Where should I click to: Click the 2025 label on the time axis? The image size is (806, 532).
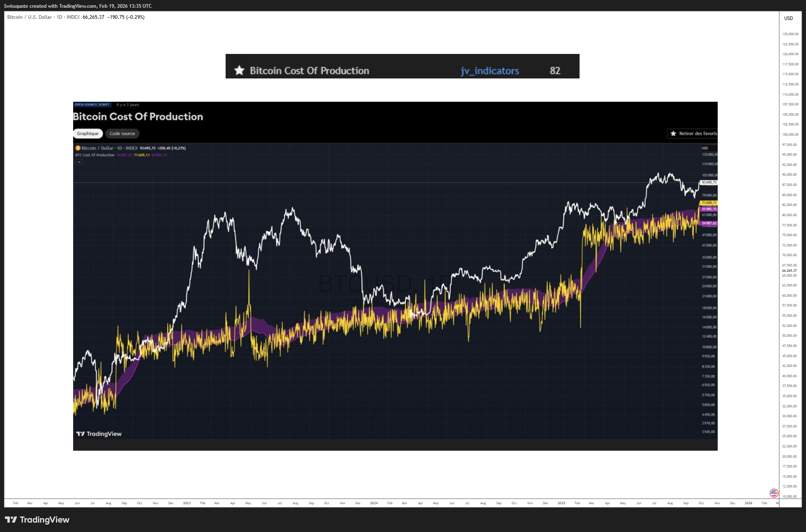pos(562,503)
